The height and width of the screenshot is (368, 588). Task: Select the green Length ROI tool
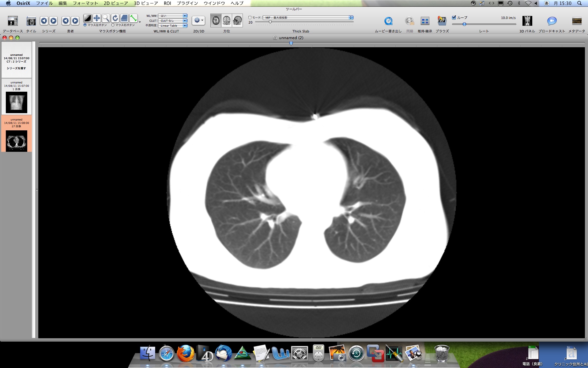point(134,18)
